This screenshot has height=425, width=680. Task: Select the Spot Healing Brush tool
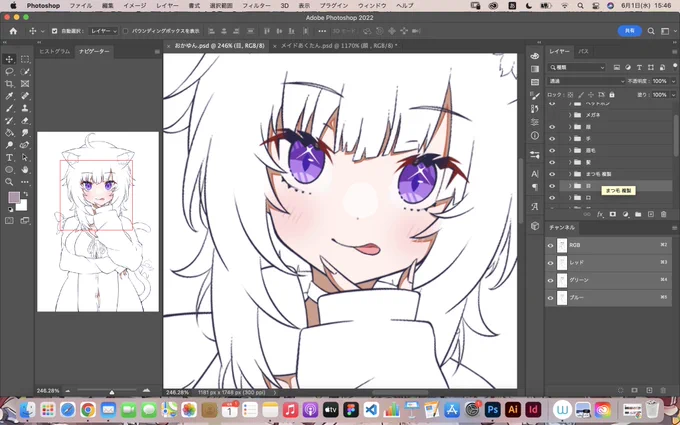tap(25, 96)
